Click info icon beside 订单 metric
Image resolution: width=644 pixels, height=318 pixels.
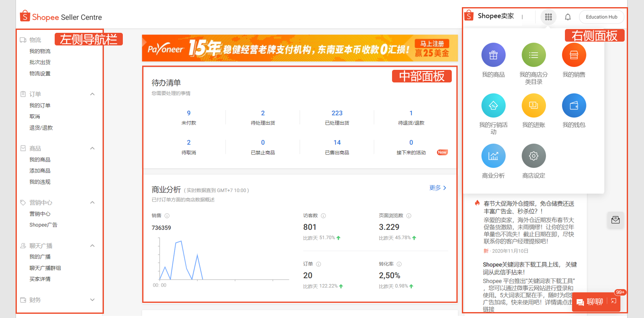(x=318, y=264)
